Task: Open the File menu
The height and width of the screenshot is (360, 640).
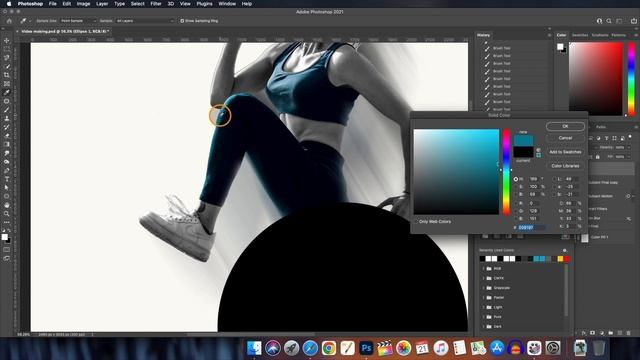Action: point(53,4)
